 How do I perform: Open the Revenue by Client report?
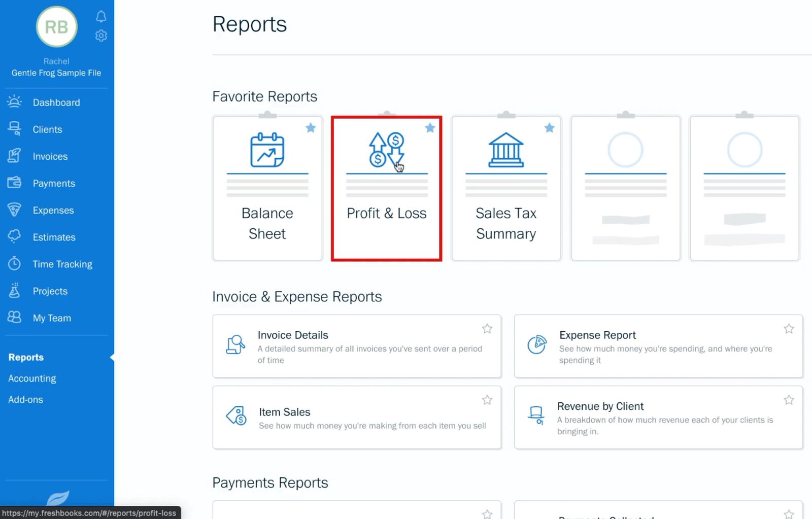tap(600, 406)
